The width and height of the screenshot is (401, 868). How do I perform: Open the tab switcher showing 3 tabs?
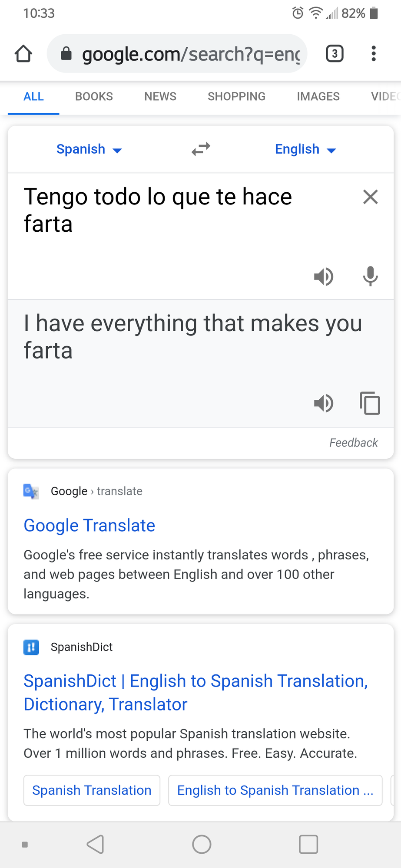[x=335, y=54]
